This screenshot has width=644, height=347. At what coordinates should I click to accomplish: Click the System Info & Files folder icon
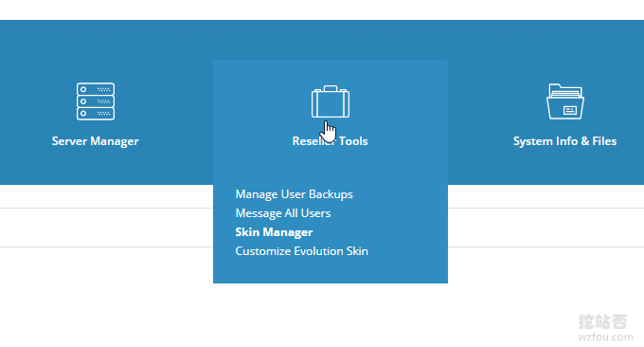(x=565, y=101)
